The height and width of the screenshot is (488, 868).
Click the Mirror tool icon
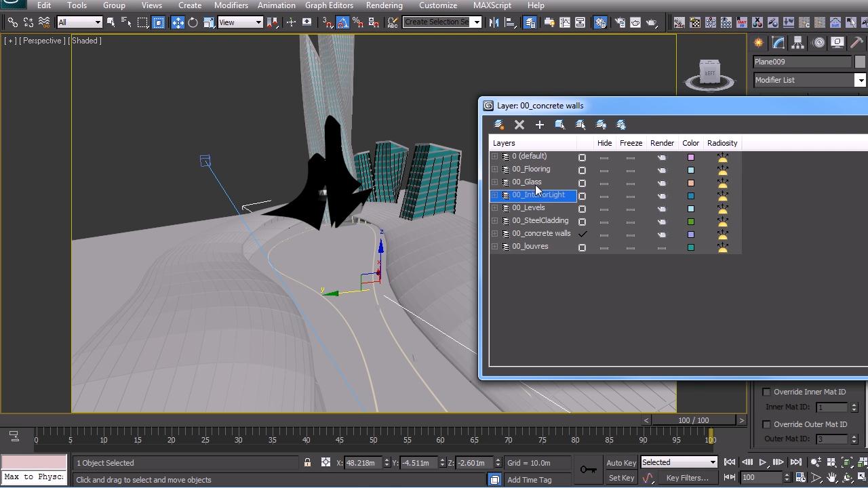[x=494, y=22]
